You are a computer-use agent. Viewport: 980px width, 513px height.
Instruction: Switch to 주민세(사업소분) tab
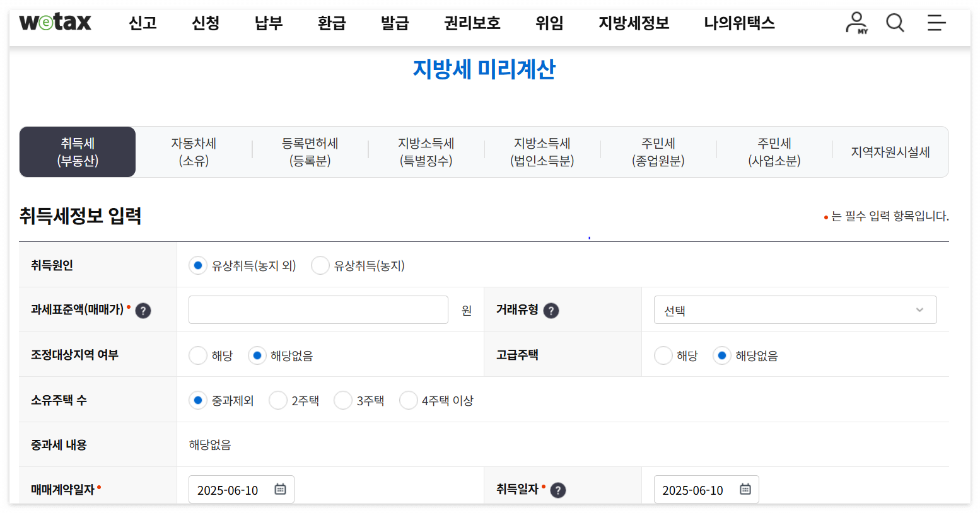[x=774, y=152]
